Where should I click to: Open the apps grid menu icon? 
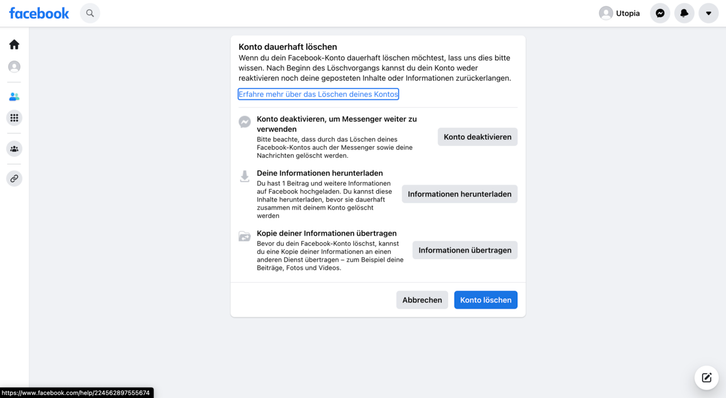click(14, 118)
